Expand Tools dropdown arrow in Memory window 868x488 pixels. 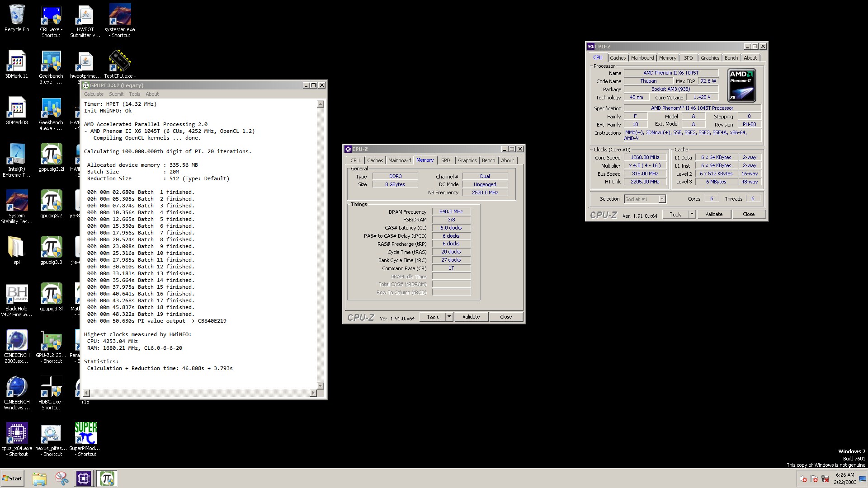[449, 317]
